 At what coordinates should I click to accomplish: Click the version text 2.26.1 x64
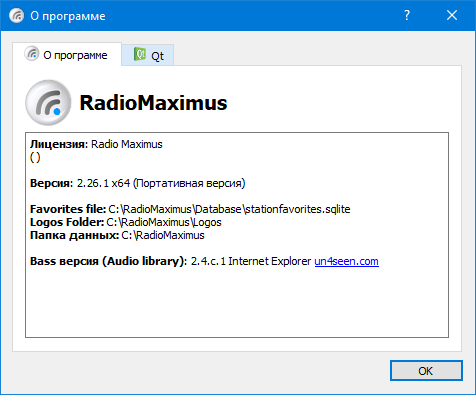tap(103, 183)
